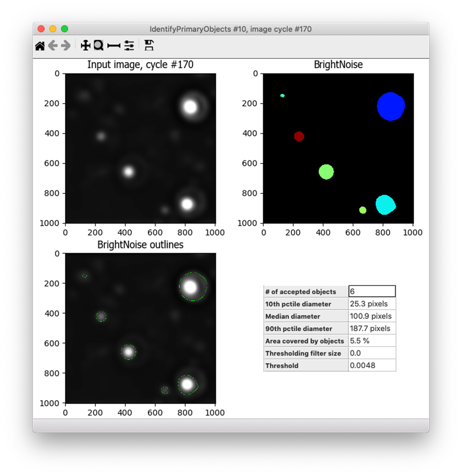The image size is (462, 476).
Task: Click the accepted objects value cell
Action: coord(371,292)
